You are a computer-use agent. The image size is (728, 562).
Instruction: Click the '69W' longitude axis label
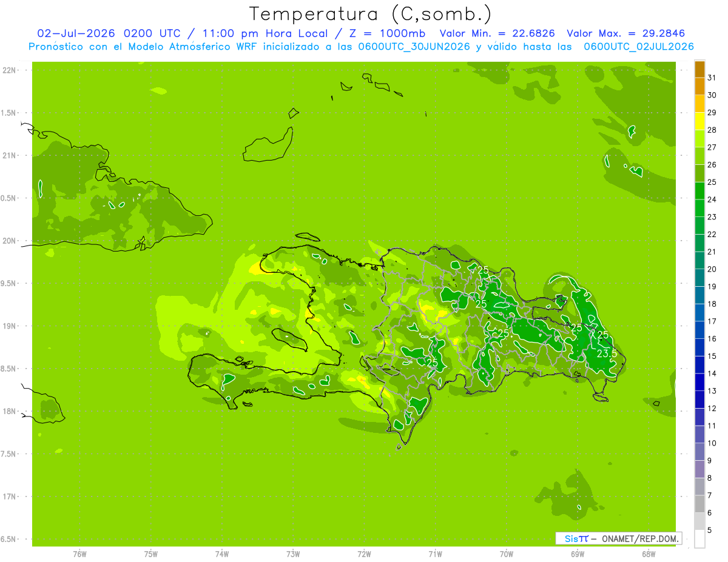coord(578,554)
